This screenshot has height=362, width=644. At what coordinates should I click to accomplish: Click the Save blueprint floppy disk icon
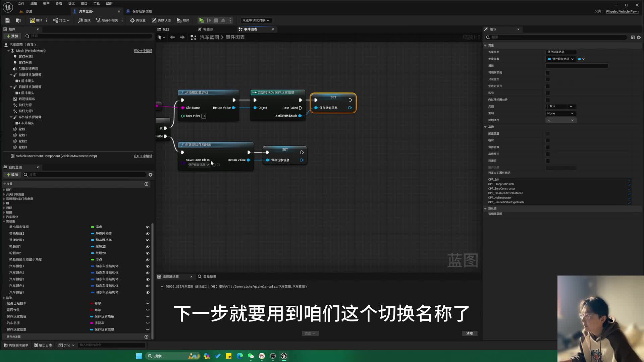click(7, 20)
